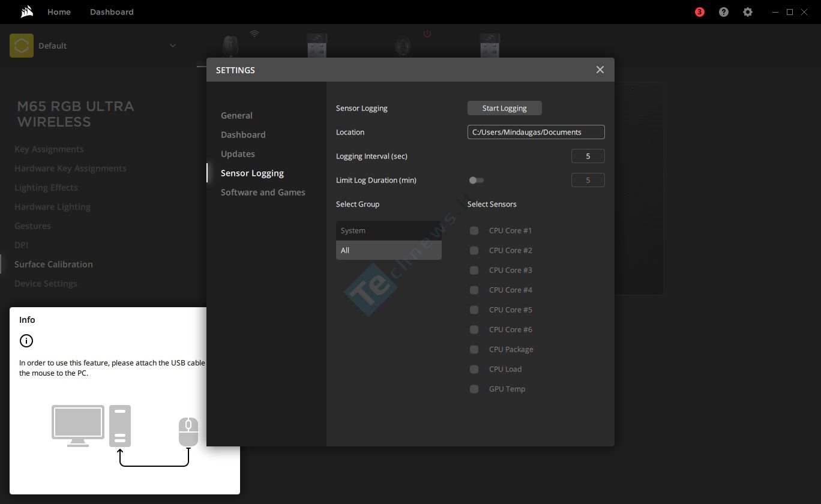Check the CPU Load sensor
Viewport: 821px width, 504px height.
pyautogui.click(x=474, y=369)
